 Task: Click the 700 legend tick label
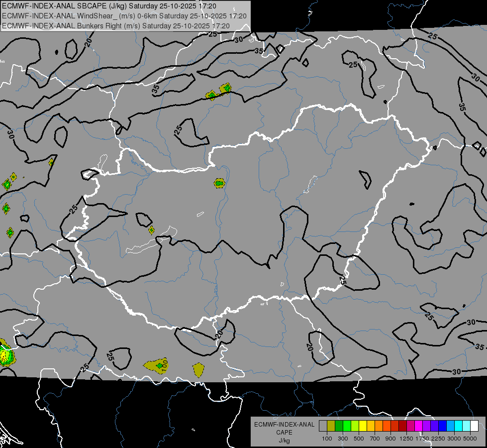point(375,439)
